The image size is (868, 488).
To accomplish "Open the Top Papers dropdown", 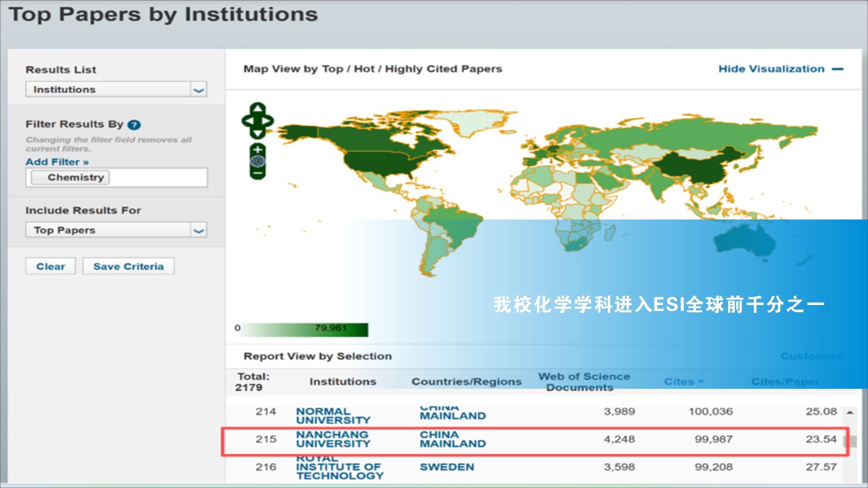I will point(198,230).
